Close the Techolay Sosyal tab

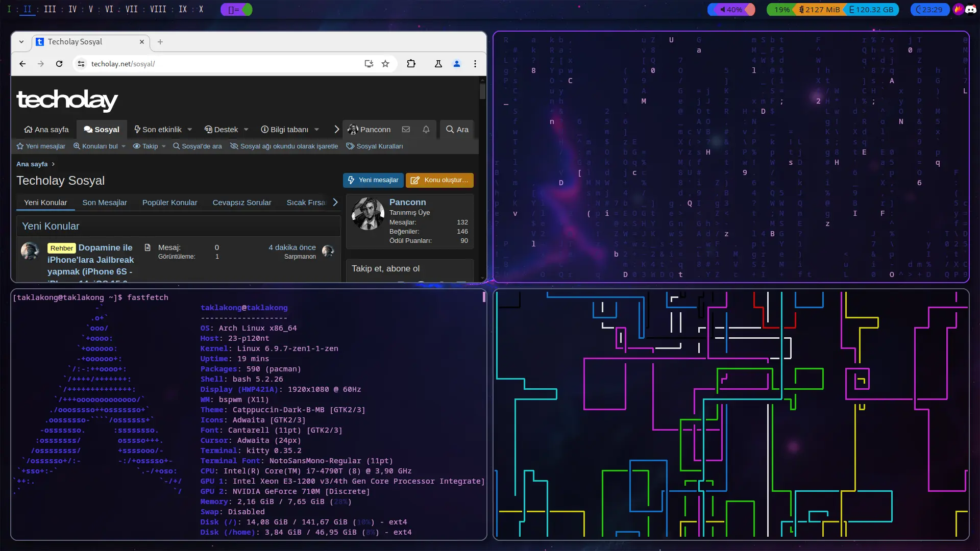[x=142, y=42]
